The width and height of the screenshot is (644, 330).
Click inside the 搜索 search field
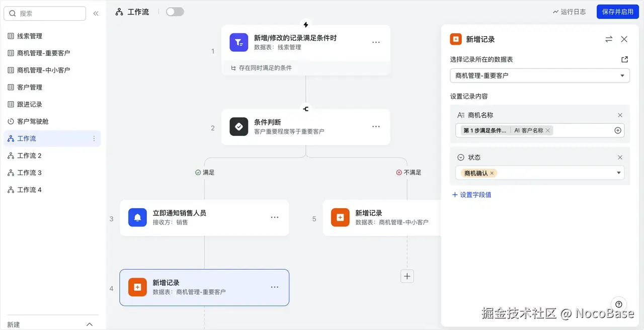[45, 14]
